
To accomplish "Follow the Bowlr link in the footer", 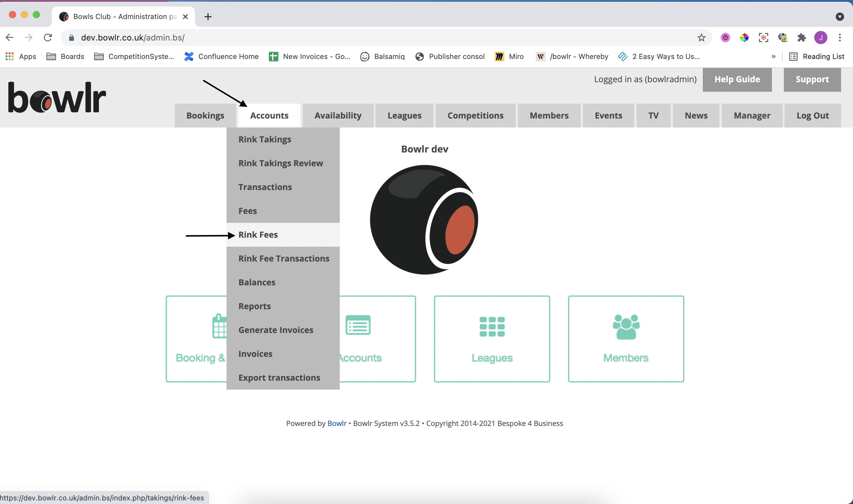I will [337, 423].
